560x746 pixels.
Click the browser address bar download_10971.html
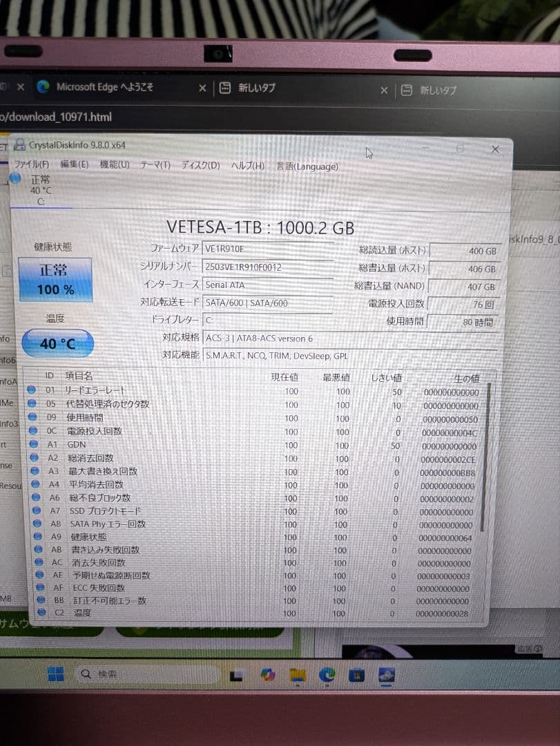pos(56,117)
